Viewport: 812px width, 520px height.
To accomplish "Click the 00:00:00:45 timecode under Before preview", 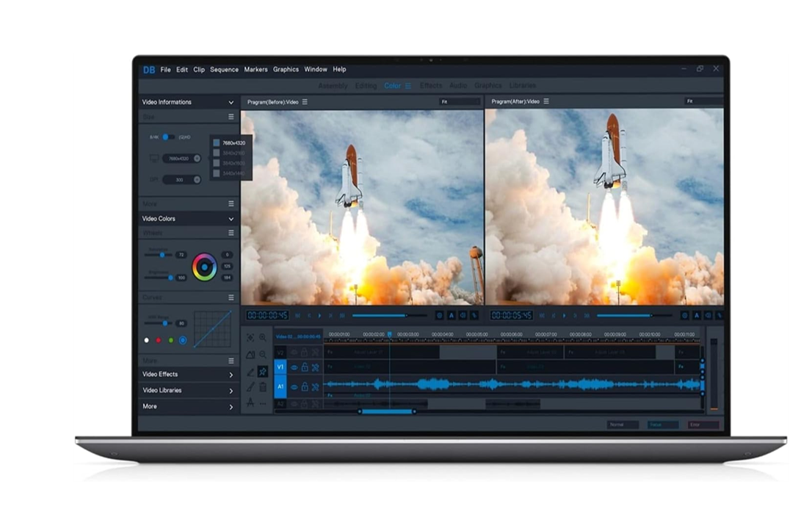I will click(x=267, y=315).
